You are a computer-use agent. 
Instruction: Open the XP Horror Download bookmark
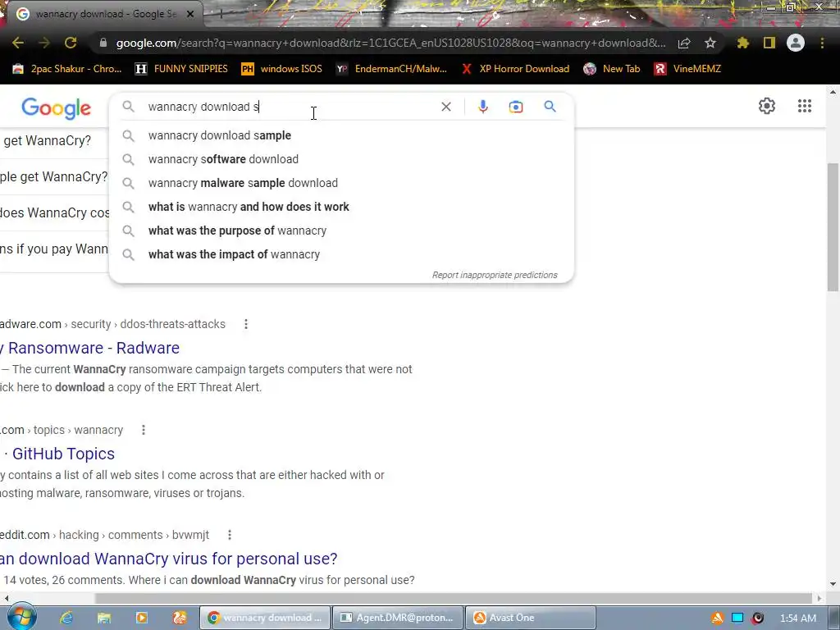(x=515, y=69)
